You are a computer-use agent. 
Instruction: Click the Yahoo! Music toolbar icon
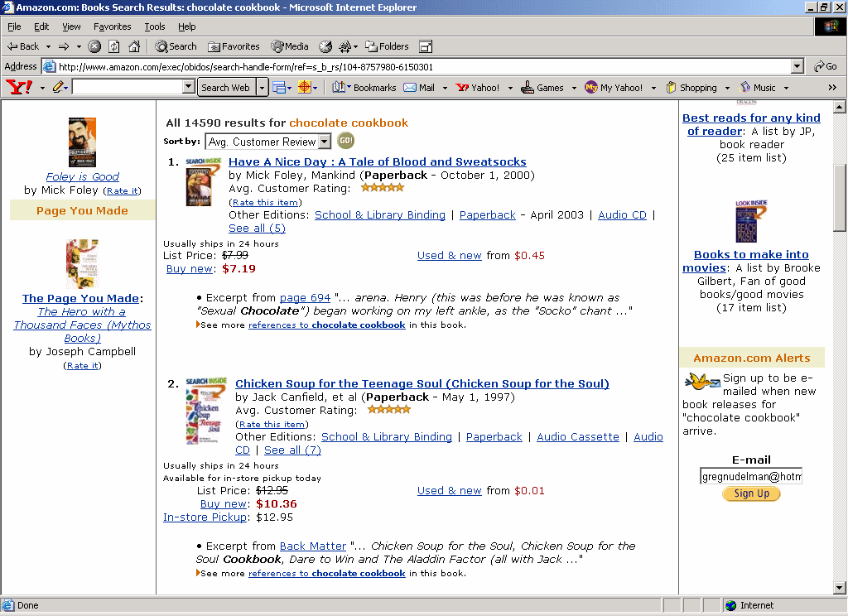(757, 87)
